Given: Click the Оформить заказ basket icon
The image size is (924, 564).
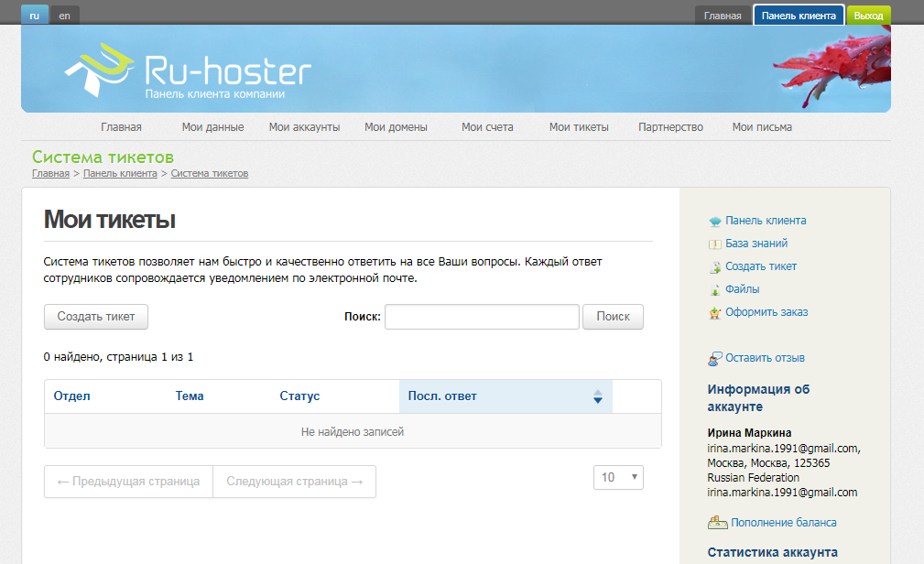Looking at the screenshot, I should click(715, 313).
